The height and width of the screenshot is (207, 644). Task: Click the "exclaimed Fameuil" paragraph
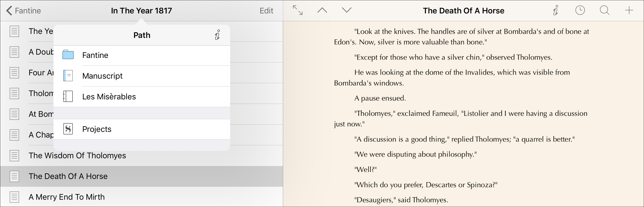pyautogui.click(x=461, y=119)
